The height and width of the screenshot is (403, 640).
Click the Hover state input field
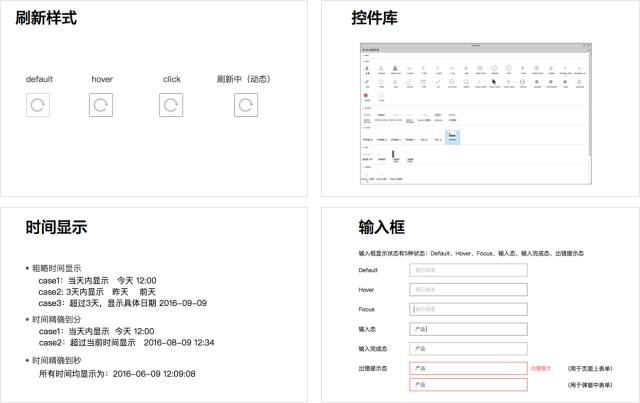(x=467, y=289)
